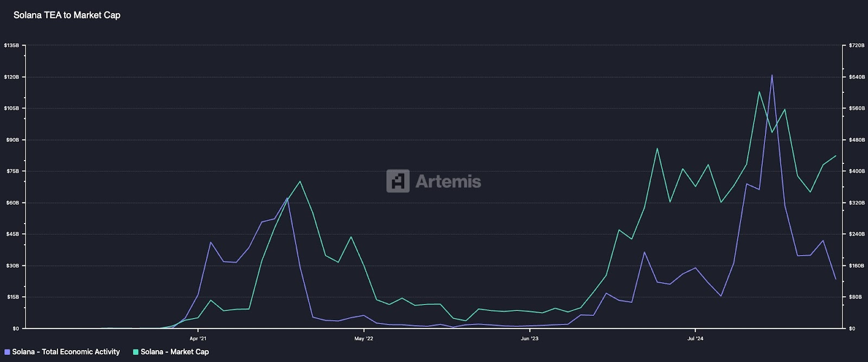Click the $105B left axis label
The image size is (868, 362).
pyautogui.click(x=11, y=109)
